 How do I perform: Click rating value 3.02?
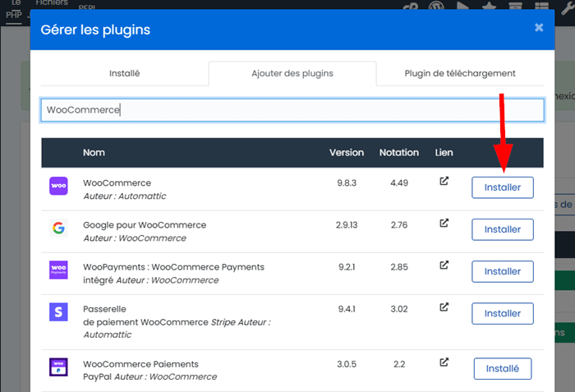tap(399, 309)
